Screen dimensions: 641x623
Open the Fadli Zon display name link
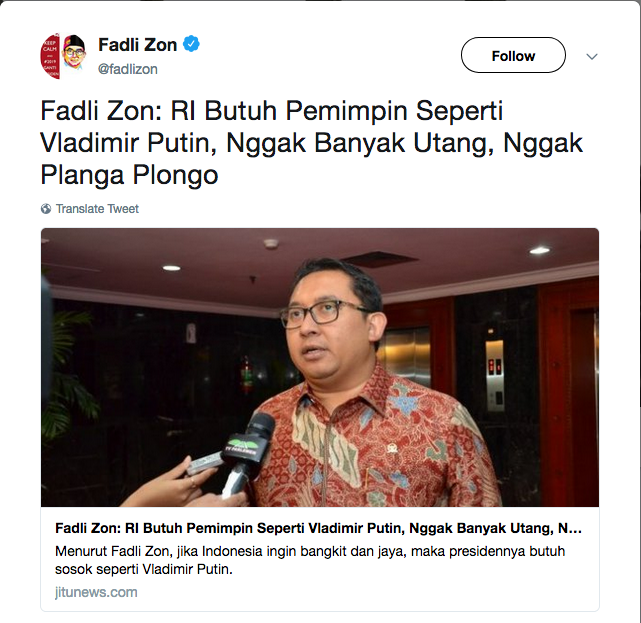click(137, 45)
